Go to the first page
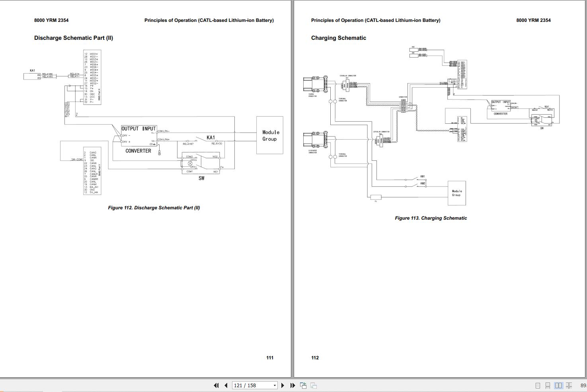This screenshot has height=392, width=587. [216, 385]
